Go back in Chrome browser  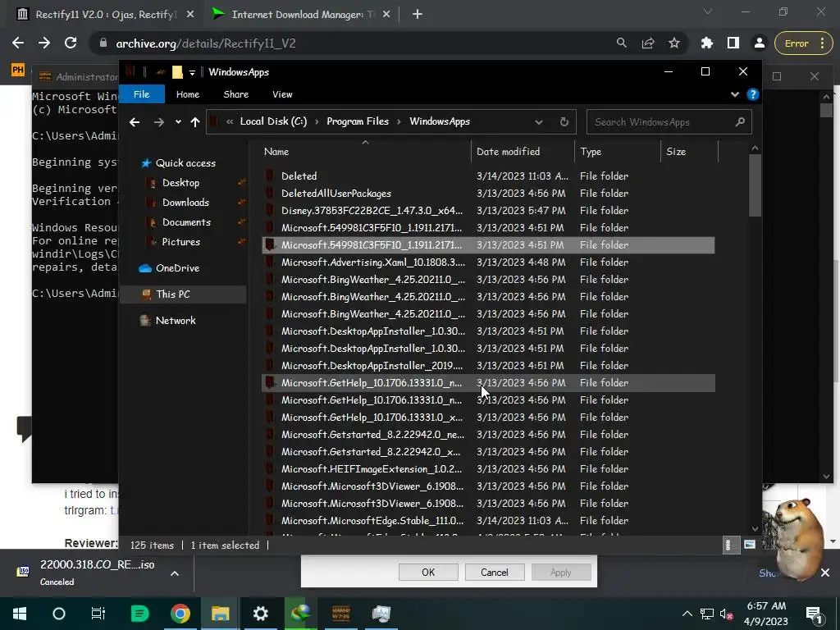click(x=18, y=43)
